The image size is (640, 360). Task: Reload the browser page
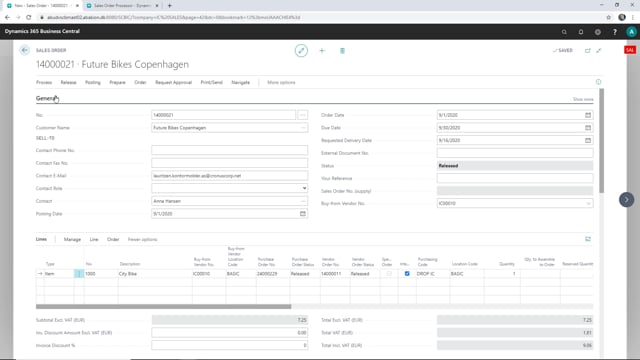pyautogui.click(x=29, y=17)
